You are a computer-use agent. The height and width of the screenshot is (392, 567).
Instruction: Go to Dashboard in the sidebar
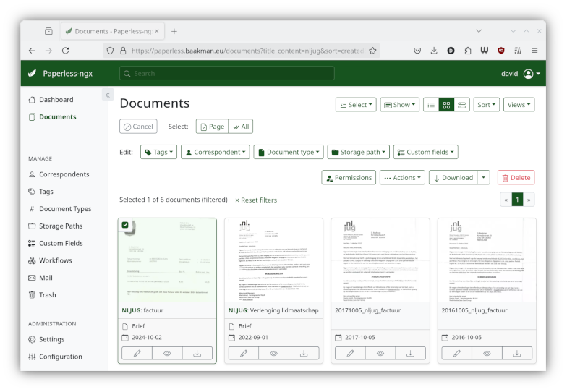(56, 100)
